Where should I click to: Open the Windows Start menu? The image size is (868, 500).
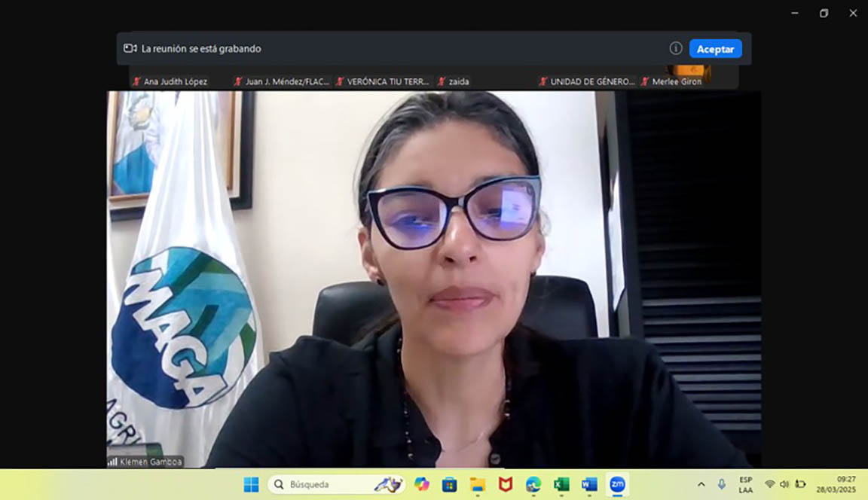point(251,484)
